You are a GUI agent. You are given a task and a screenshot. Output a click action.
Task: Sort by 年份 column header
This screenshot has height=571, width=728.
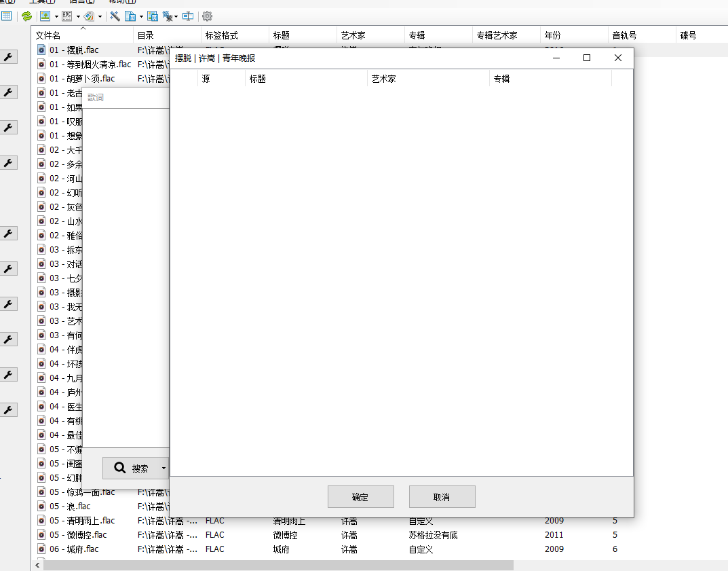coord(573,35)
